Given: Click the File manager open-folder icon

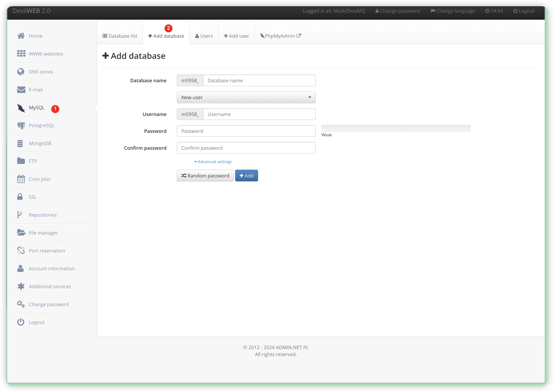Looking at the screenshot, I should coord(21,233).
